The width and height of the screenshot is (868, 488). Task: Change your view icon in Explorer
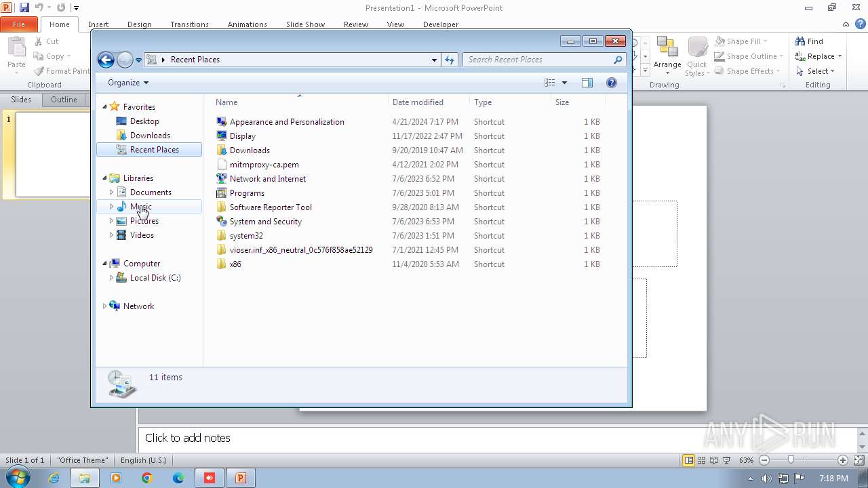point(550,83)
